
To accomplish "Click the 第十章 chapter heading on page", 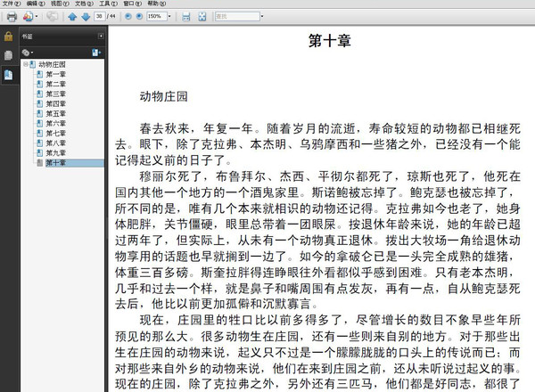I will (x=330, y=41).
